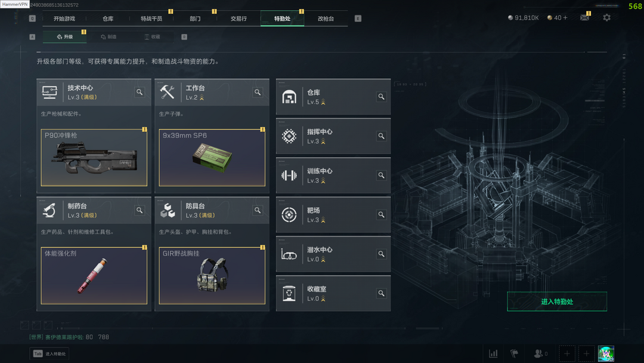The height and width of the screenshot is (363, 644).
Task: Open the mail envelope icon
Action: click(584, 18)
